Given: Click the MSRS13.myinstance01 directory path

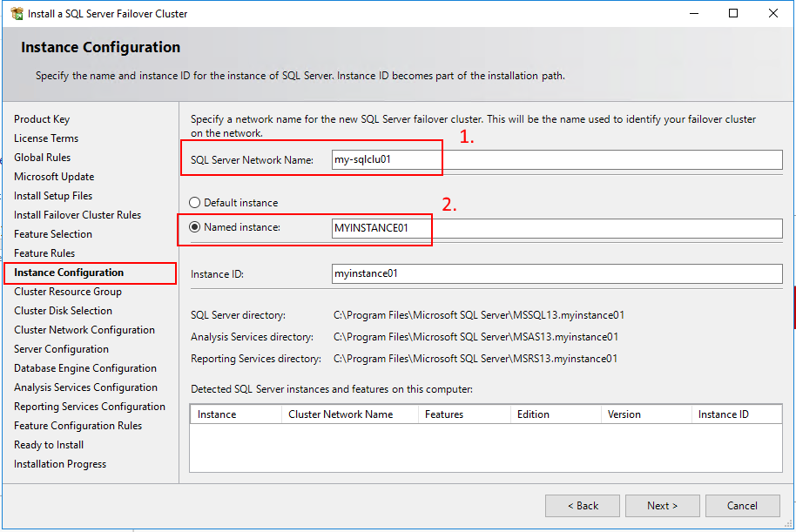Looking at the screenshot, I should 476,359.
